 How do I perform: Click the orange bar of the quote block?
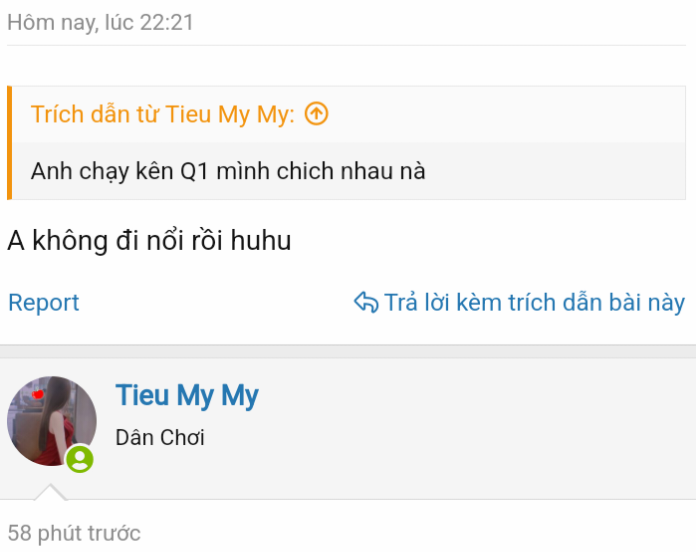click(x=9, y=143)
